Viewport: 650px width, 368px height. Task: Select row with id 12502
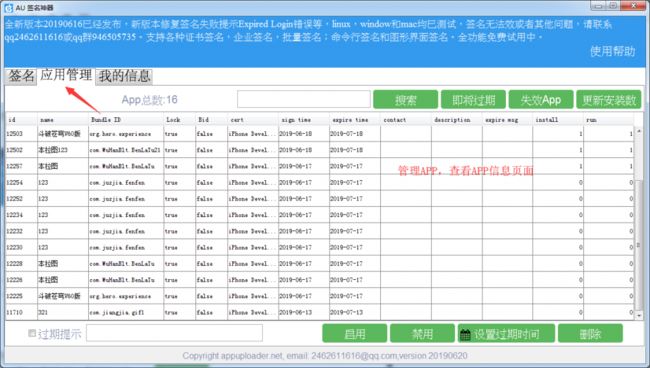[x=320, y=150]
